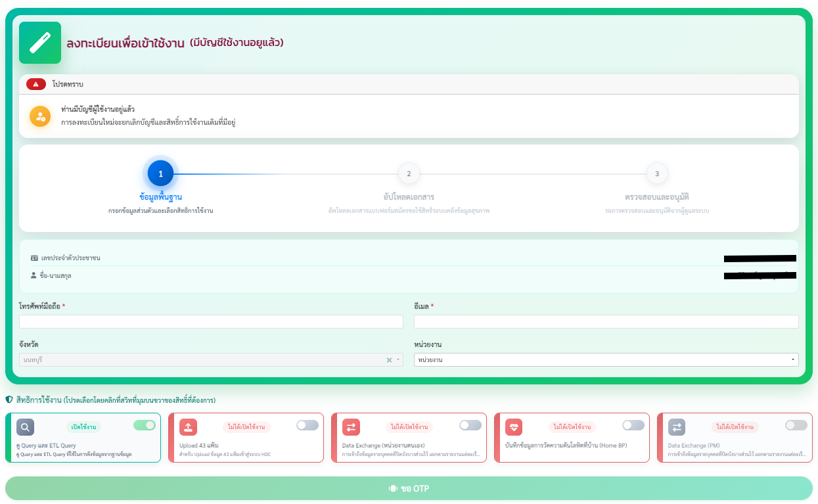The width and height of the screenshot is (818, 504).
Task: Click the swap arrows icon on Data Exchange (PM)
Action: pos(677,427)
